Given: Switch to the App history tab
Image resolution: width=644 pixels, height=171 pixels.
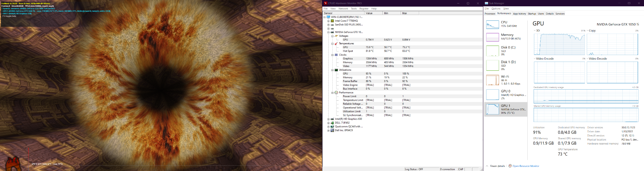Looking at the screenshot, I should pos(519,14).
